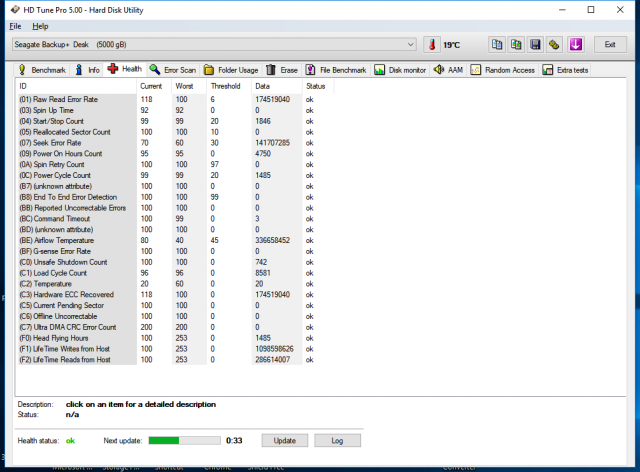
Task: Click the Exit button
Action: (x=610, y=45)
